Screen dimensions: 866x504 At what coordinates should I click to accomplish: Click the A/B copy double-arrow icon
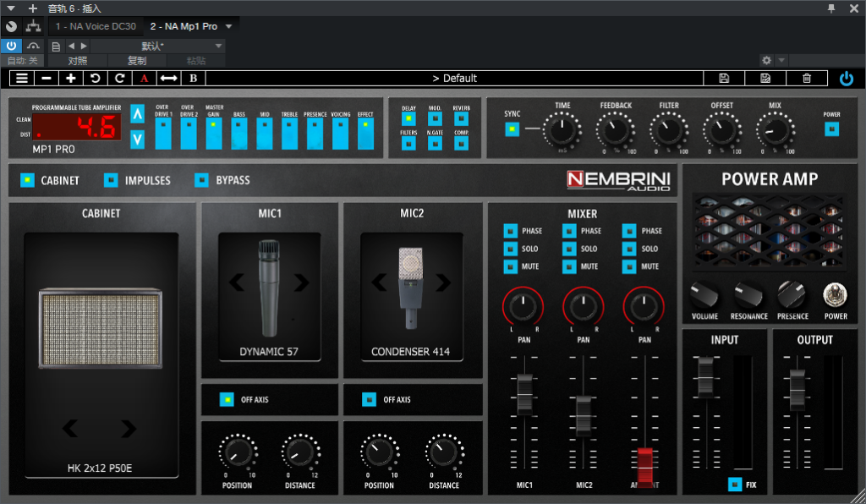click(x=168, y=79)
